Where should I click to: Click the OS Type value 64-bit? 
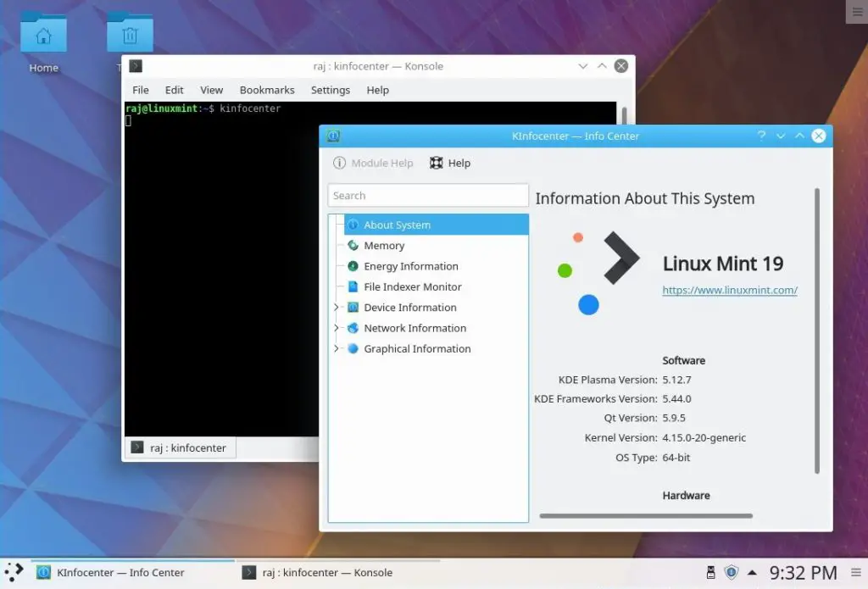tap(676, 458)
